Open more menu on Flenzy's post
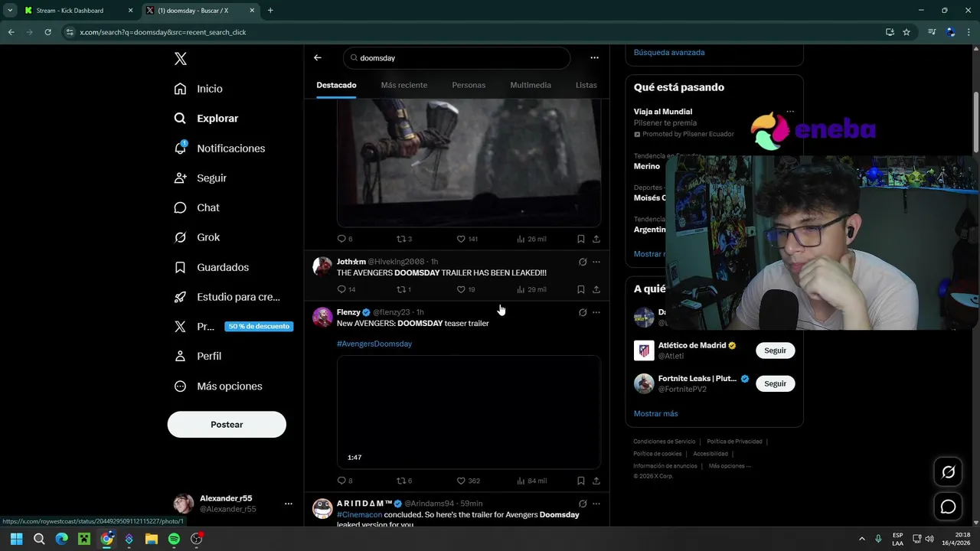The height and width of the screenshot is (551, 980). coord(596,312)
